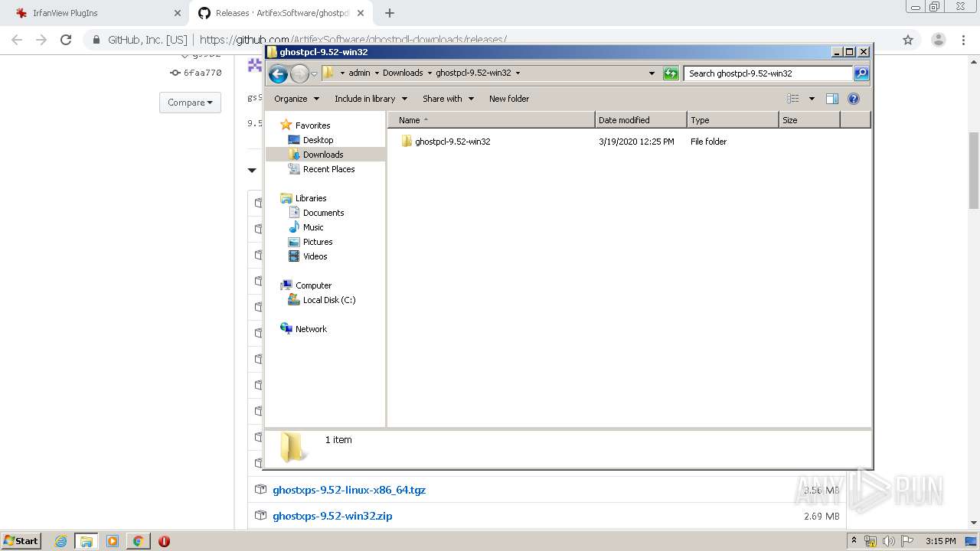This screenshot has height=551, width=980.
Task: Open Pictures library
Action: click(318, 242)
